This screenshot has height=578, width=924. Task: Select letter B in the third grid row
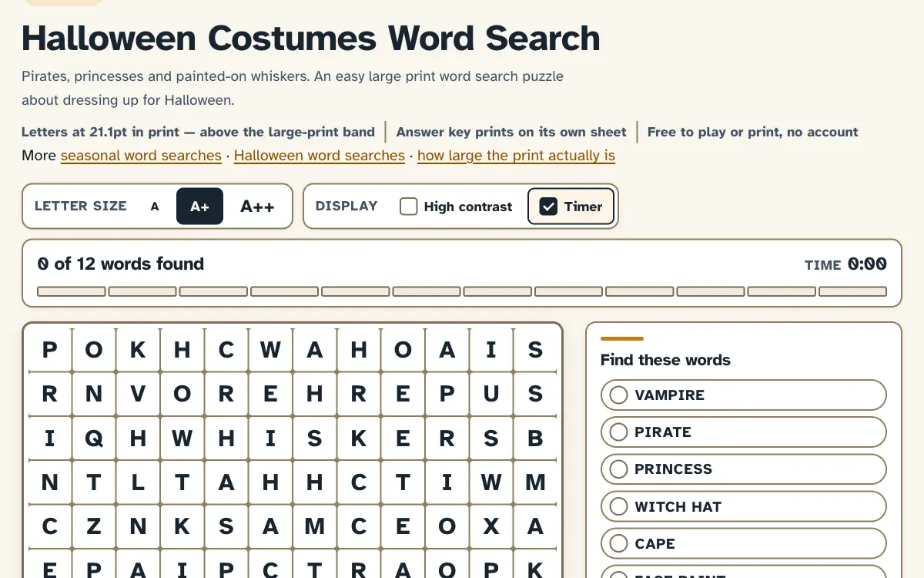535,439
